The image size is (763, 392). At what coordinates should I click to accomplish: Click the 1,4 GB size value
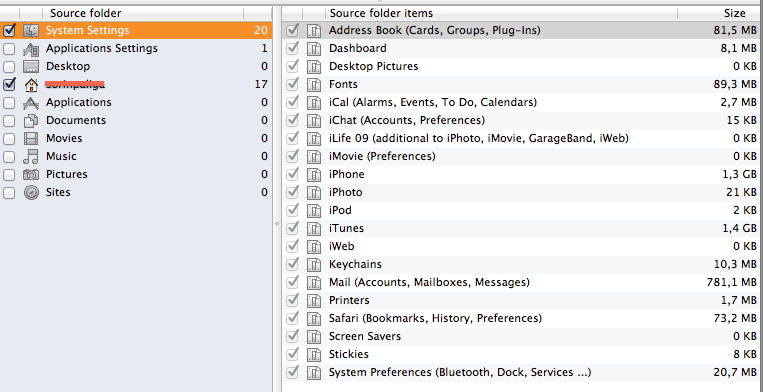coord(739,228)
